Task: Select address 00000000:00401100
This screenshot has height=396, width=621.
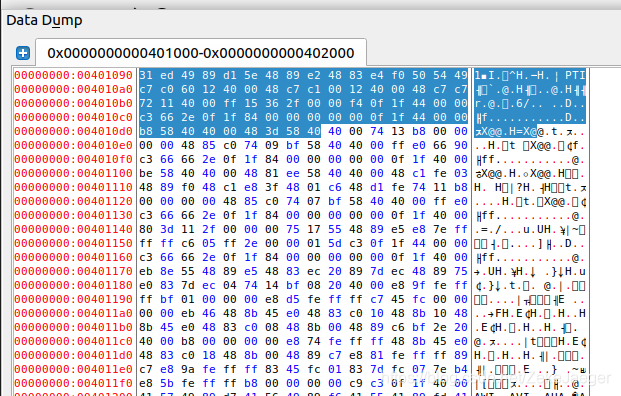Action: point(74,173)
